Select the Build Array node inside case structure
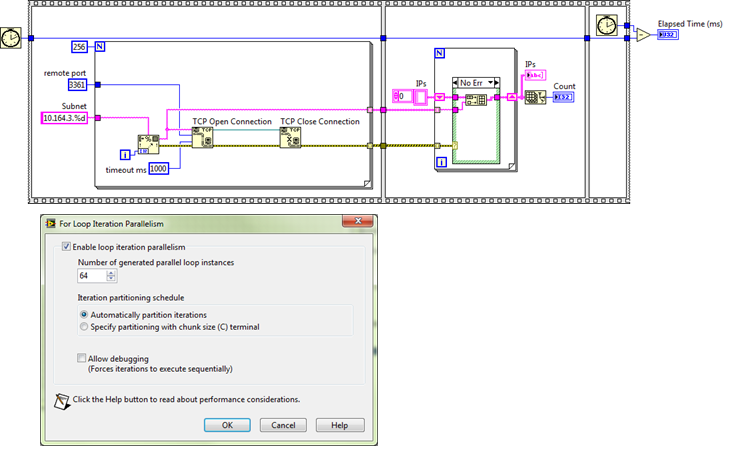Viewport: 732px width, 457px height. pos(476,99)
